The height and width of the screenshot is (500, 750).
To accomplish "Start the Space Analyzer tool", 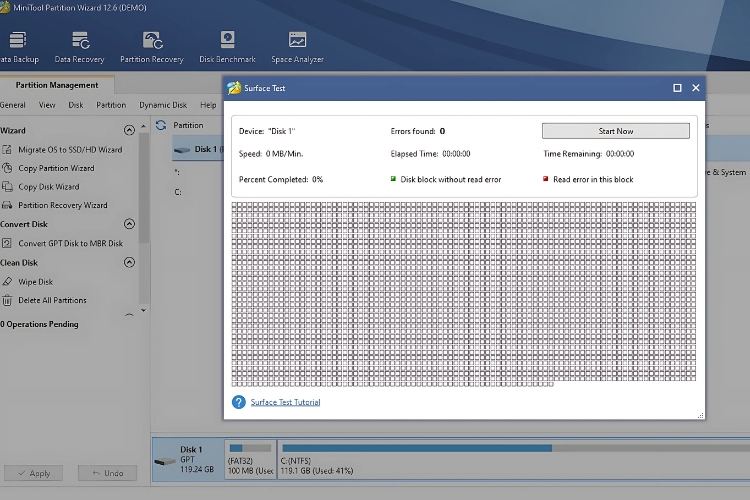I will coord(297,46).
